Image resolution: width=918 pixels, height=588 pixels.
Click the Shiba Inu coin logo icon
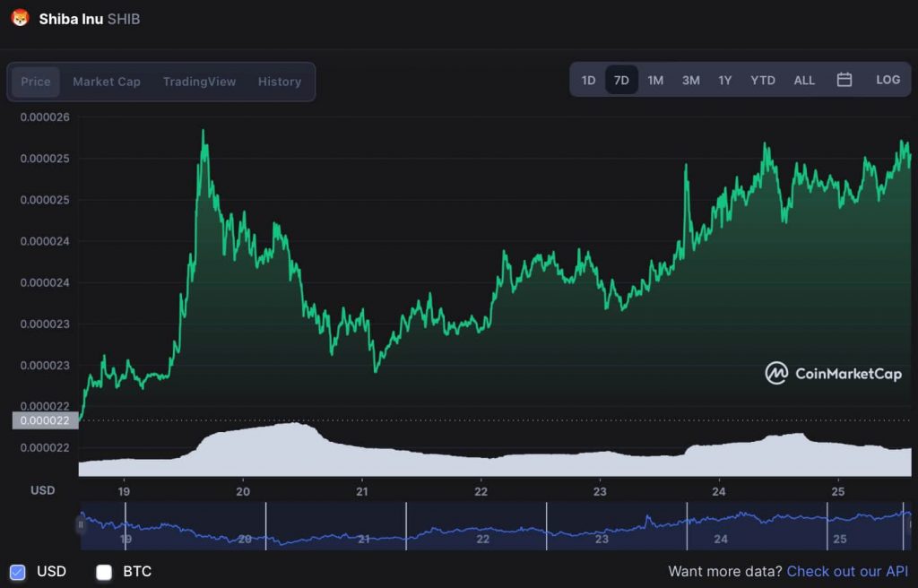tap(20, 18)
